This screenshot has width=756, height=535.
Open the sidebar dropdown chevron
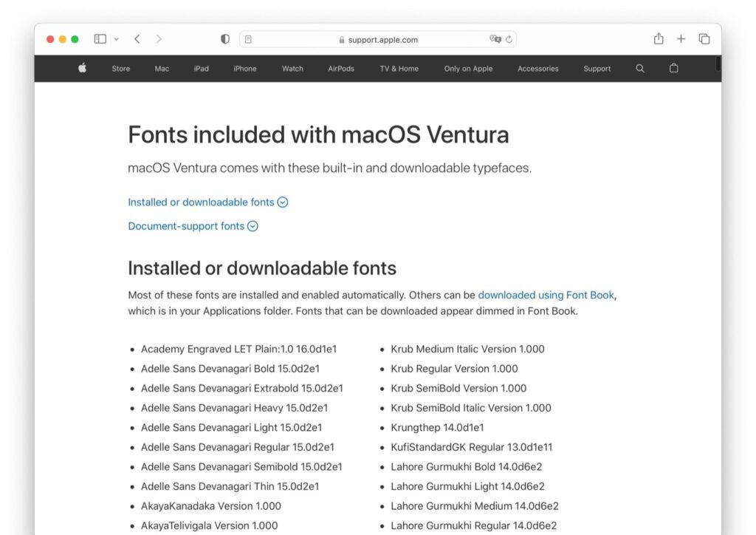117,38
